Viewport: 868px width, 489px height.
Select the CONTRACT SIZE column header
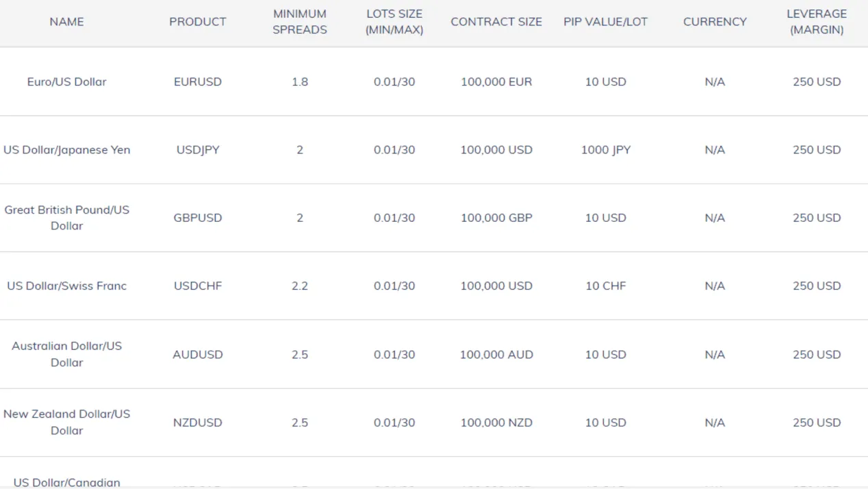point(496,22)
